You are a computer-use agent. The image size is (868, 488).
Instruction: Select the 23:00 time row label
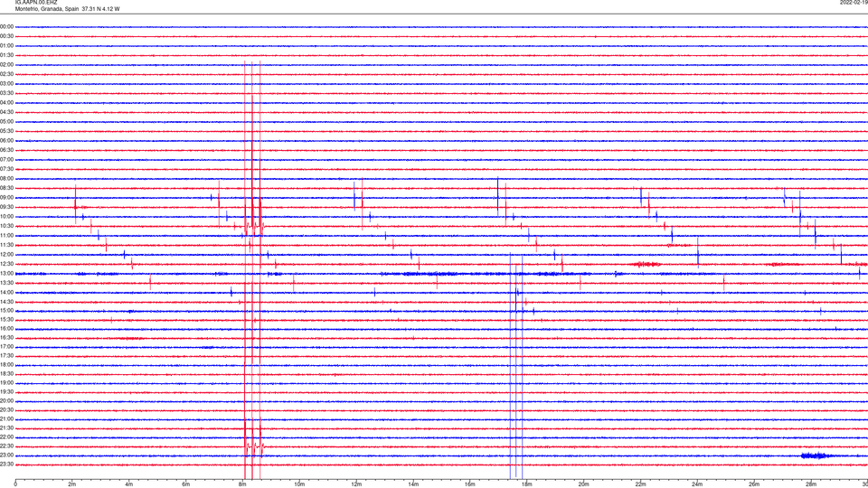6,455
